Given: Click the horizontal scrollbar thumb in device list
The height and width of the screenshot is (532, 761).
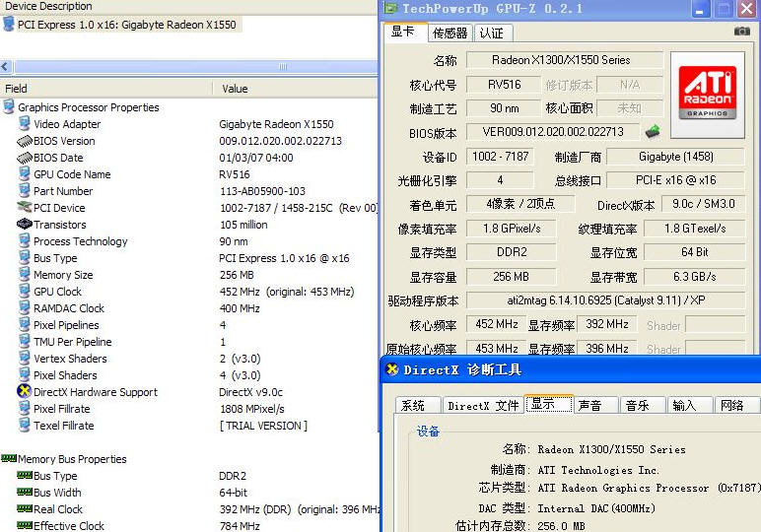Looking at the screenshot, I should coord(196,66).
